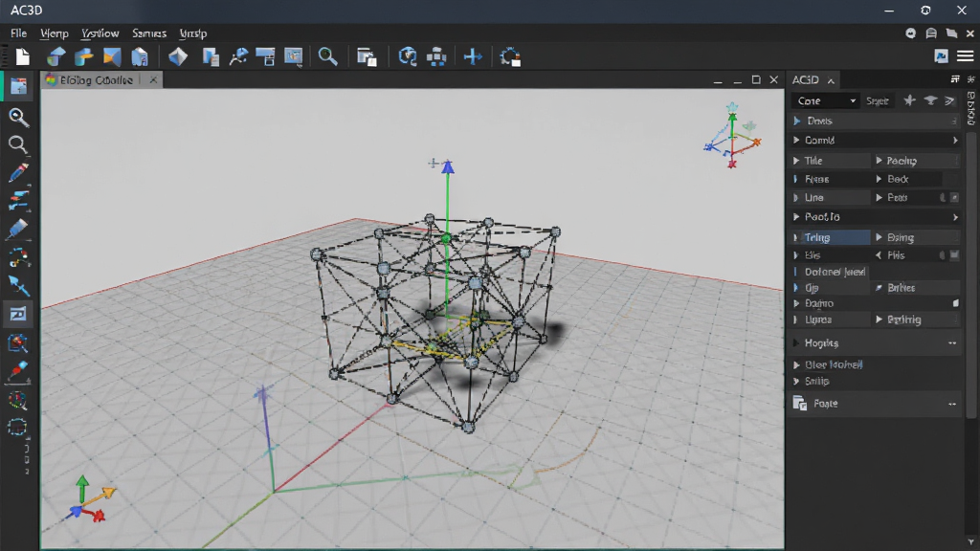Open the Samues menu
The height and width of the screenshot is (551, 980).
click(148, 33)
